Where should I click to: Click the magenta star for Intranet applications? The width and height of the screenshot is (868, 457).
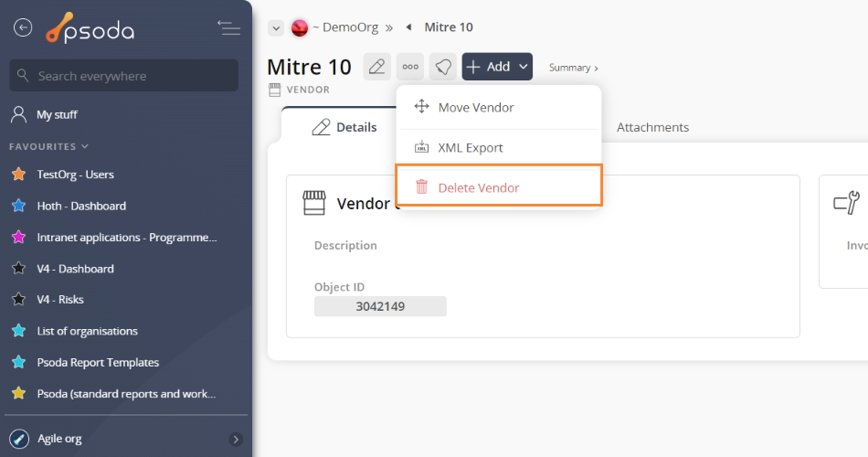(18, 238)
